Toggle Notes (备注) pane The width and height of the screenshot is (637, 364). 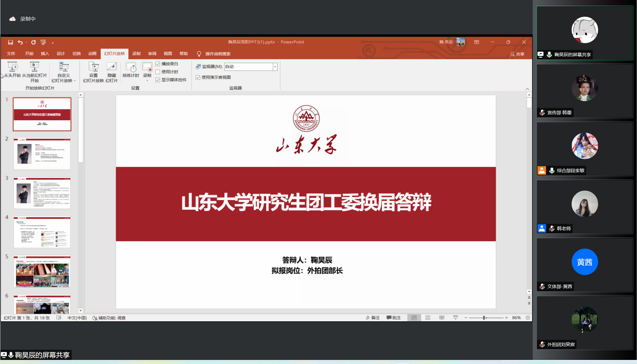(373, 318)
